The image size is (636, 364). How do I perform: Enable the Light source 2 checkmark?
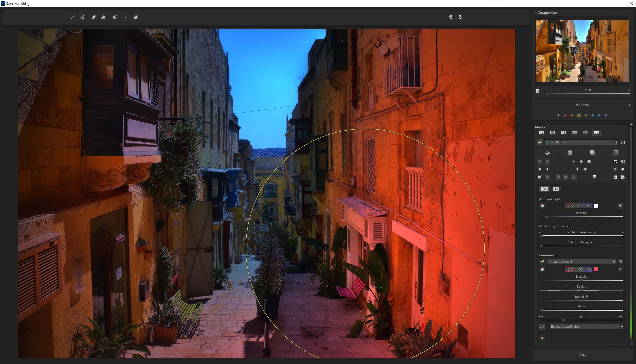[x=542, y=262]
